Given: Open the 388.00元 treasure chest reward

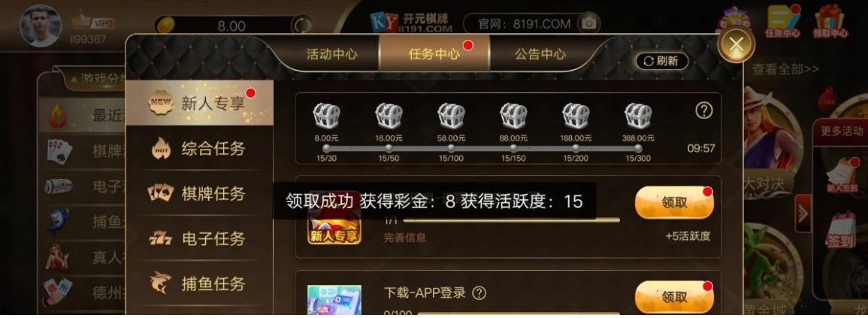Looking at the screenshot, I should coord(638,116).
